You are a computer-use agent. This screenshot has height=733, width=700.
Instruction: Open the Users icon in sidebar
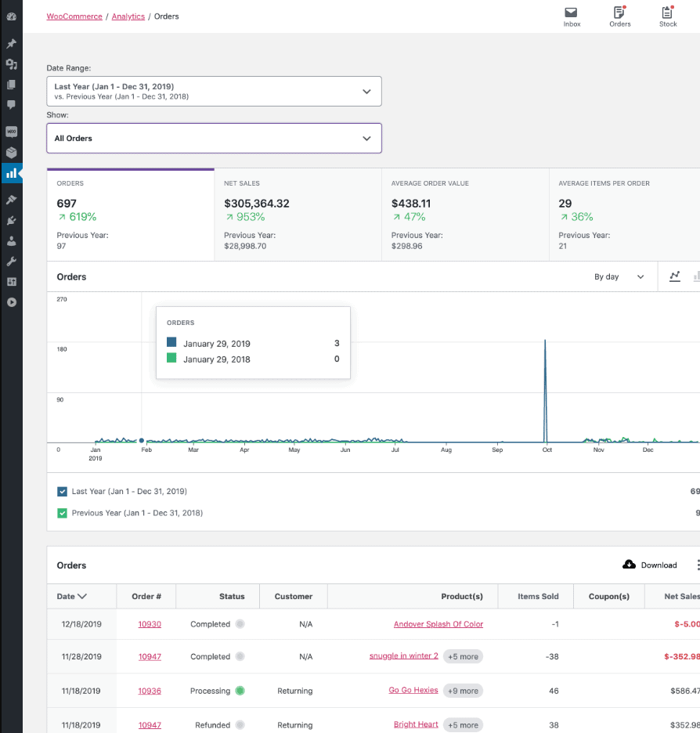tap(11, 240)
